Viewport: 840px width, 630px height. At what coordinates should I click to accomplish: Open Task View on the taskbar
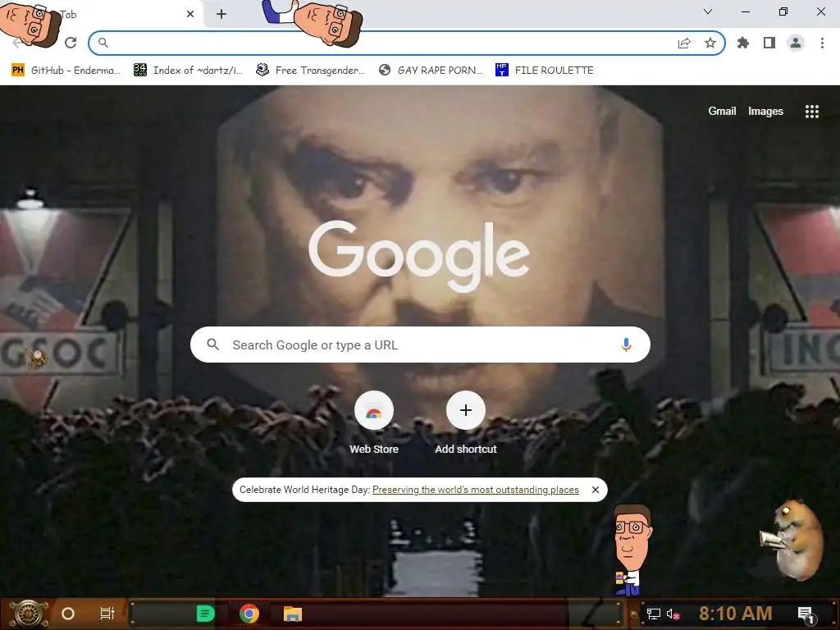[107, 614]
